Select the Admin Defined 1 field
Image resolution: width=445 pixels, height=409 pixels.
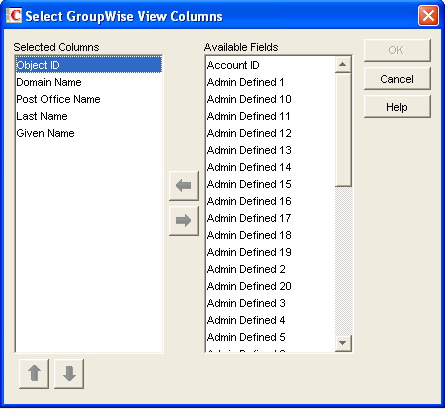(x=270, y=82)
